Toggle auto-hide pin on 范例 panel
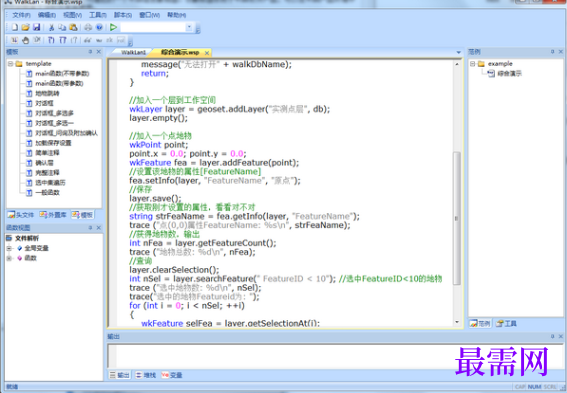 coord(553,52)
